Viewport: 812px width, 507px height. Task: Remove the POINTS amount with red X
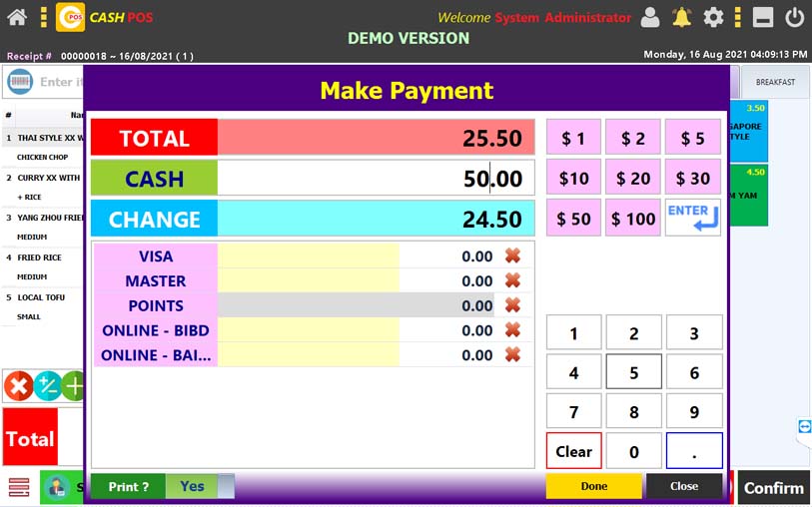tap(512, 305)
